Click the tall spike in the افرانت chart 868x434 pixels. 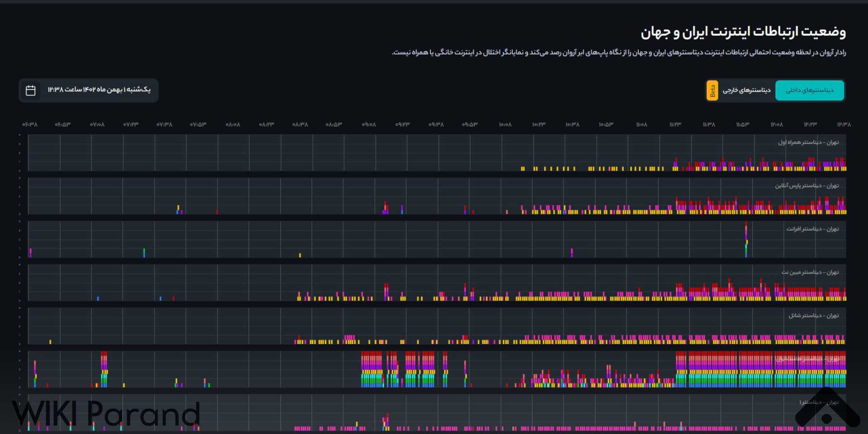tap(746, 240)
